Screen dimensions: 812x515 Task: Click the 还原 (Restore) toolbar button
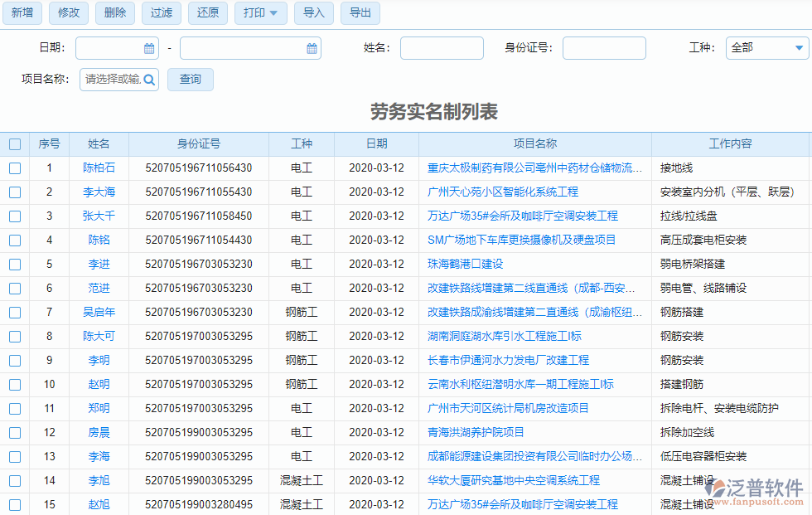pos(207,12)
